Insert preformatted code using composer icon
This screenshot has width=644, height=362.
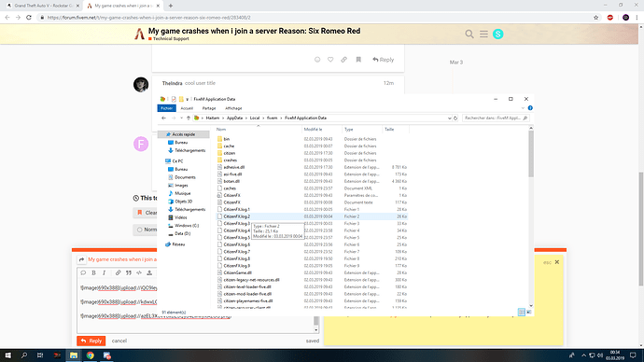139,273
